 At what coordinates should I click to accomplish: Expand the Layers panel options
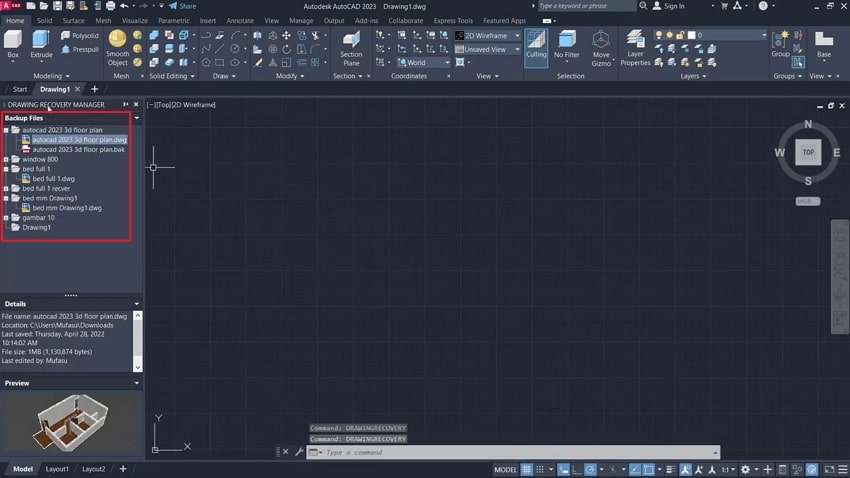pos(693,76)
